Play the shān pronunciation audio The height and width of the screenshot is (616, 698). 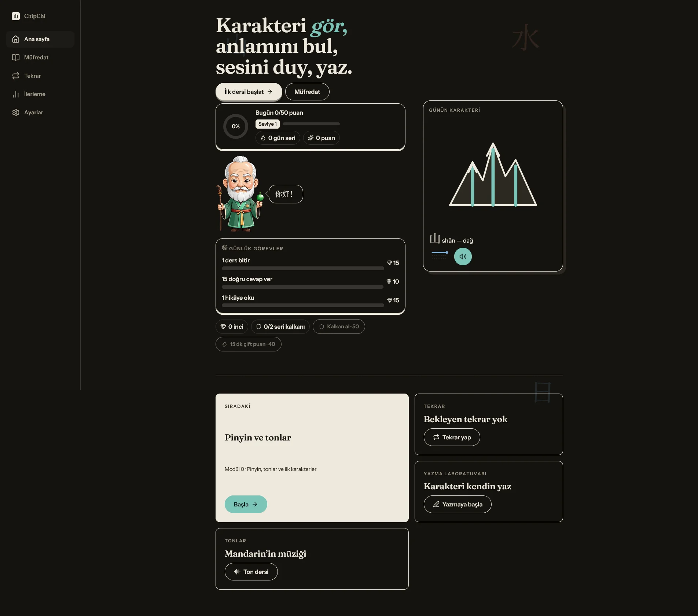click(463, 257)
